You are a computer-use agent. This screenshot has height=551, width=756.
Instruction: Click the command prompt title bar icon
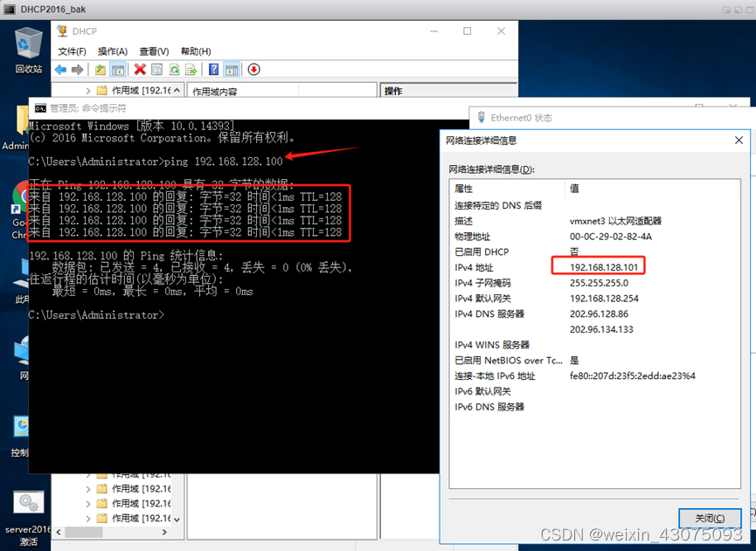pyautogui.click(x=40, y=108)
